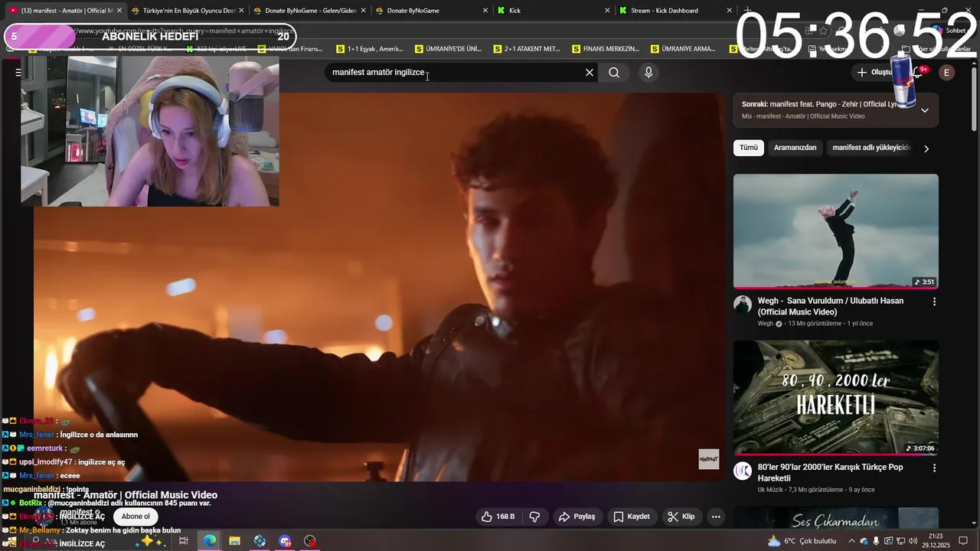Screen dimensions: 980x551
Task: Open the account avatar E menu
Action: pos(947,73)
